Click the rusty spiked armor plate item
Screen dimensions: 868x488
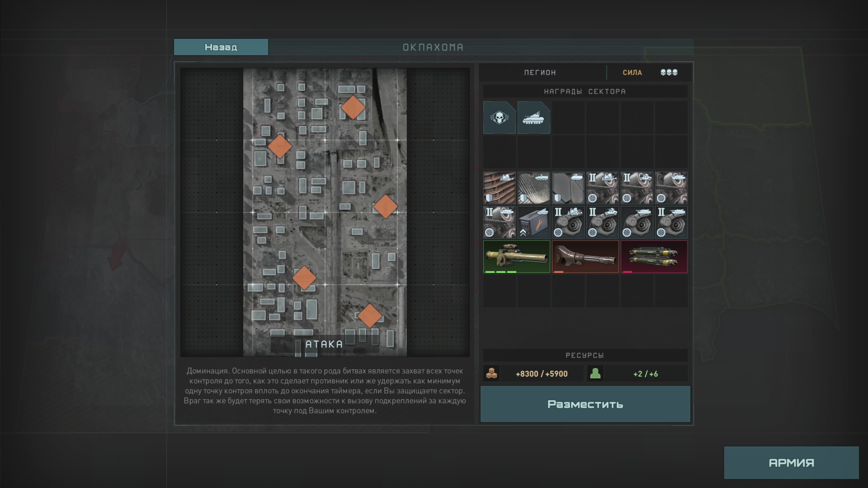[x=499, y=188]
